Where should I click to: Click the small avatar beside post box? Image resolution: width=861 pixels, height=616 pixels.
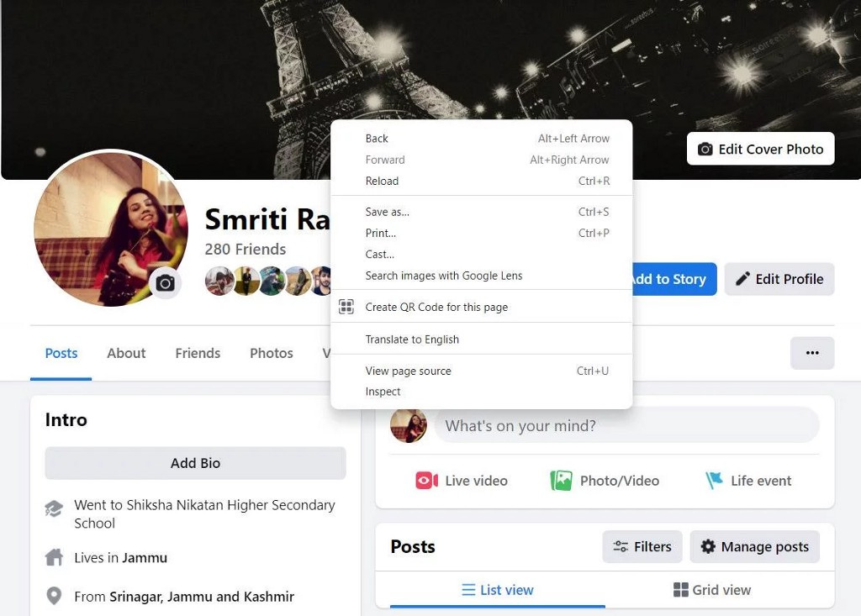pos(409,425)
